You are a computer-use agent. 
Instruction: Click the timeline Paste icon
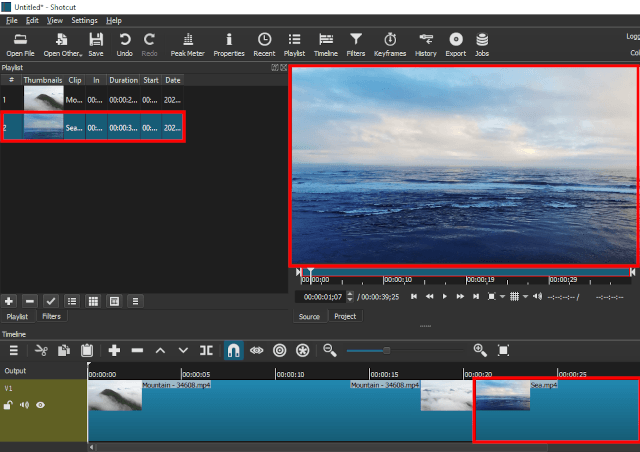(x=87, y=350)
